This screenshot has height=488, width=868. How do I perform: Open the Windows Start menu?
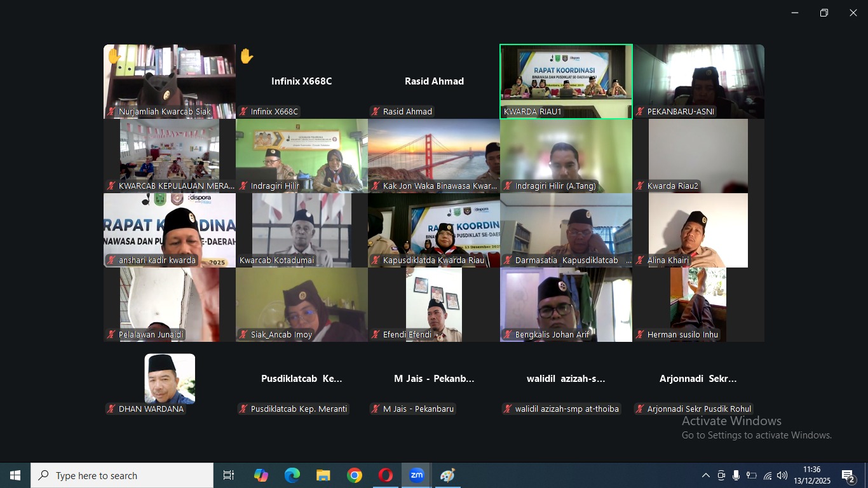(15, 475)
